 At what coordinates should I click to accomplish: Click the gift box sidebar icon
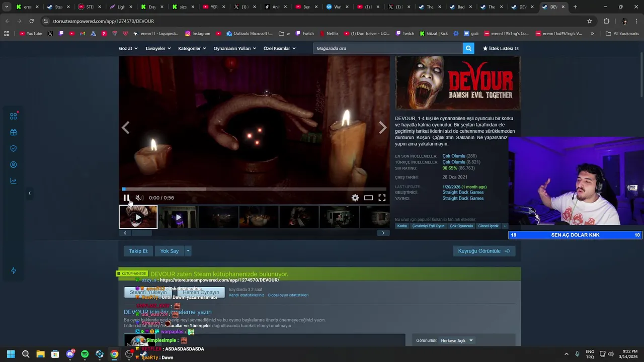[14, 132]
